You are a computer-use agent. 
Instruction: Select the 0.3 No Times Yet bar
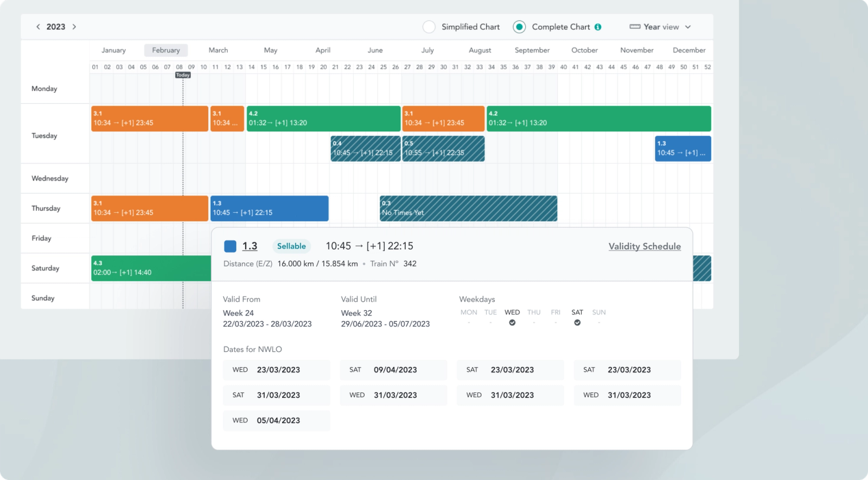(x=468, y=208)
